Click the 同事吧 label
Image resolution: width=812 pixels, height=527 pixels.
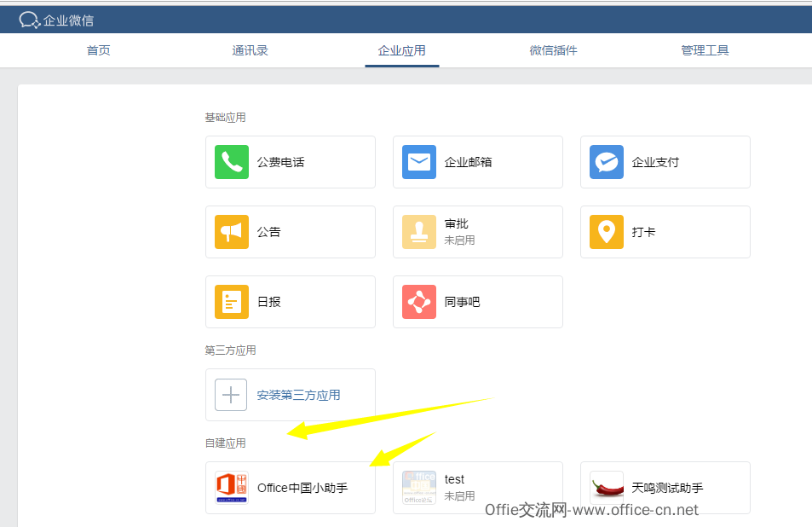click(462, 302)
